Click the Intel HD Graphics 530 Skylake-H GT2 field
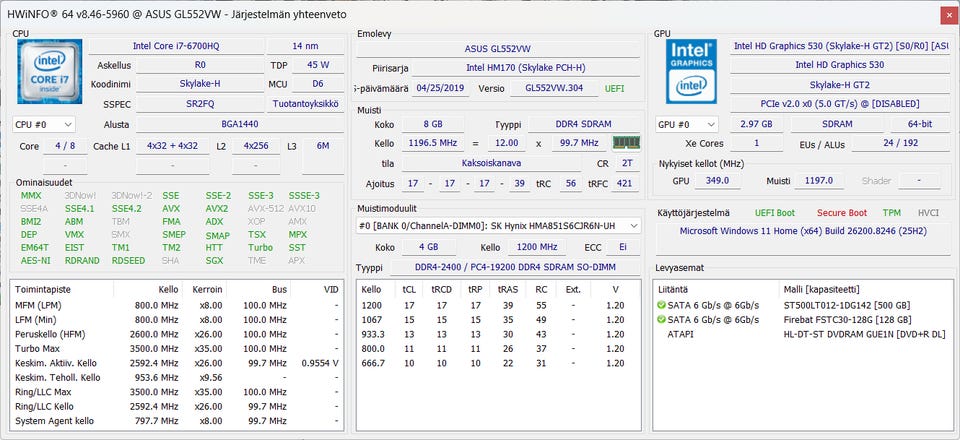Screen dimensions: 960x440 pyautogui.click(x=840, y=46)
